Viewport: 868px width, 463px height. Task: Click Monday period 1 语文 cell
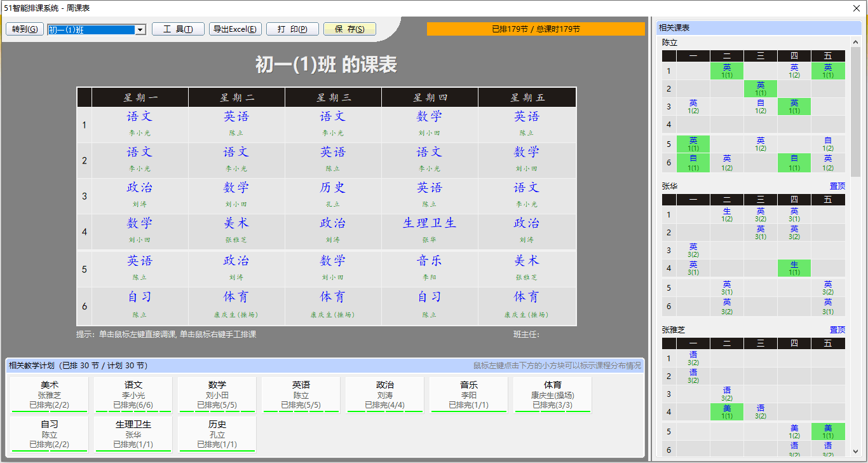(140, 123)
